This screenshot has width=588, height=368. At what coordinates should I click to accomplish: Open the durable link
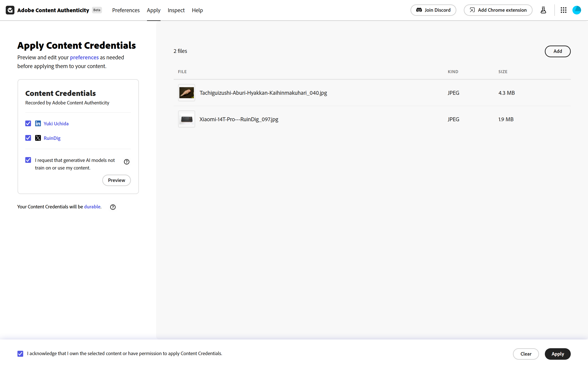click(x=92, y=207)
